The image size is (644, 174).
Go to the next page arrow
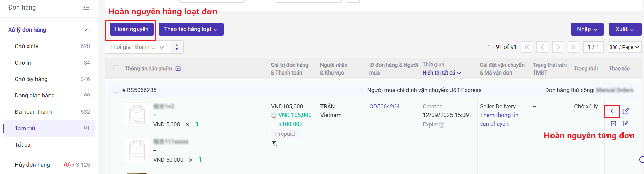pyautogui.click(x=558, y=47)
